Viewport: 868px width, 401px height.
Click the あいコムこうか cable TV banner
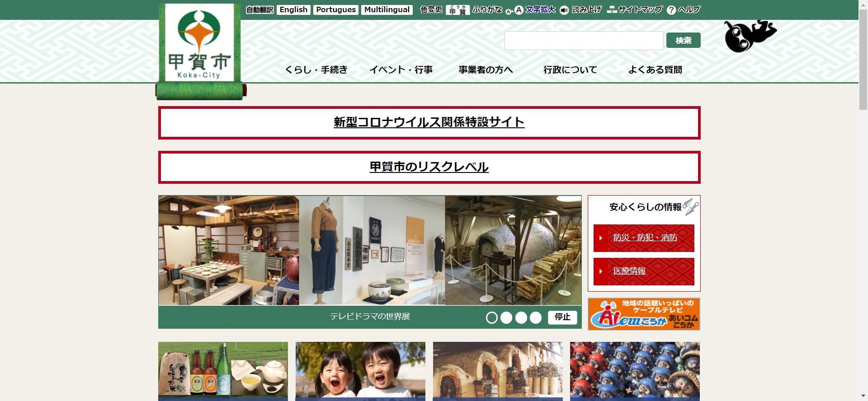(x=644, y=314)
